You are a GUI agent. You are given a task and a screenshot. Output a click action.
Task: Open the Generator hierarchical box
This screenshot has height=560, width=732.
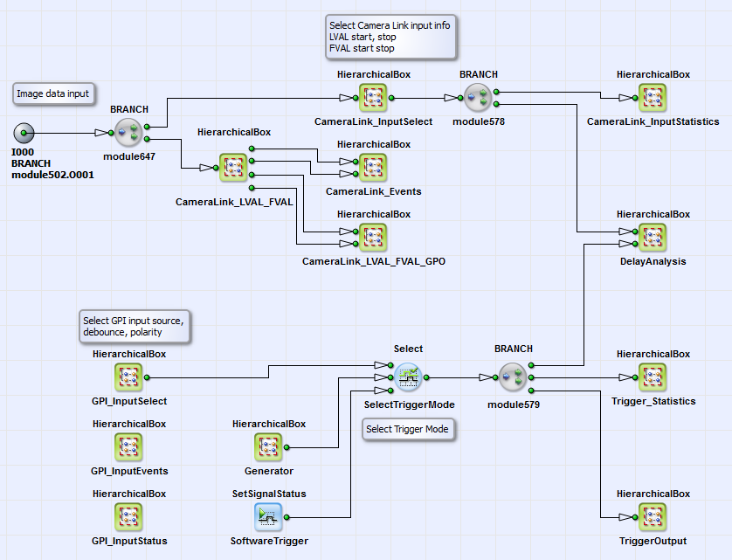[268, 446]
